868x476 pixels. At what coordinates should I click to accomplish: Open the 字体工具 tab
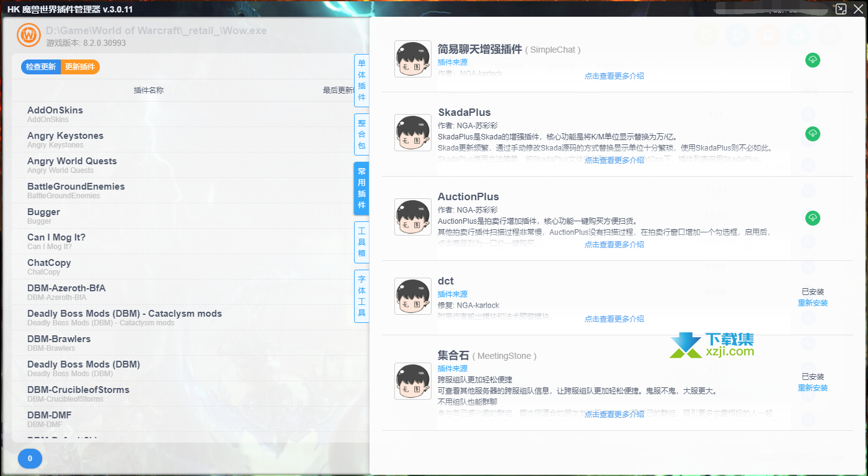[361, 296]
